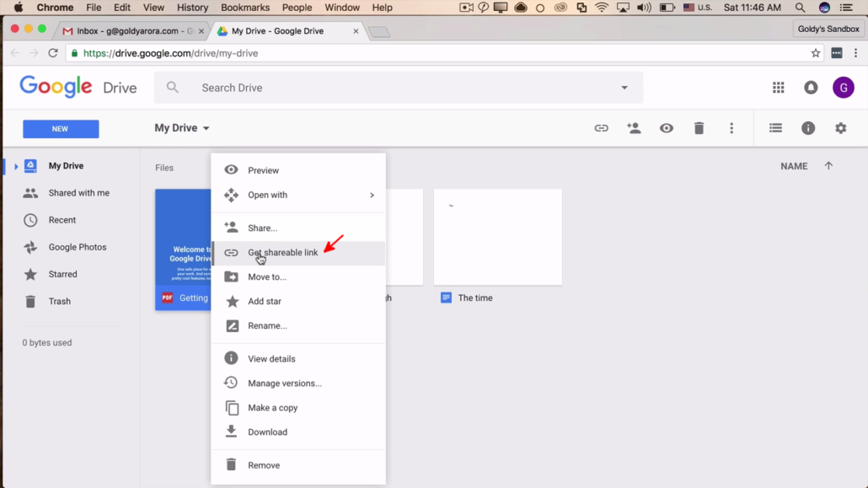Screen dimensions: 868x488
Task: Select Get shareable link
Action: tap(298, 253)
